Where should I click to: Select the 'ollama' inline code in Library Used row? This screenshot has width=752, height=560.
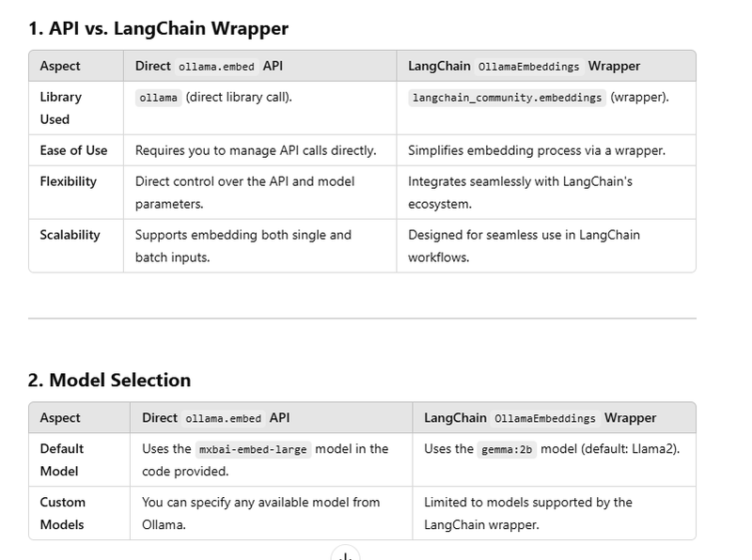click(x=158, y=98)
